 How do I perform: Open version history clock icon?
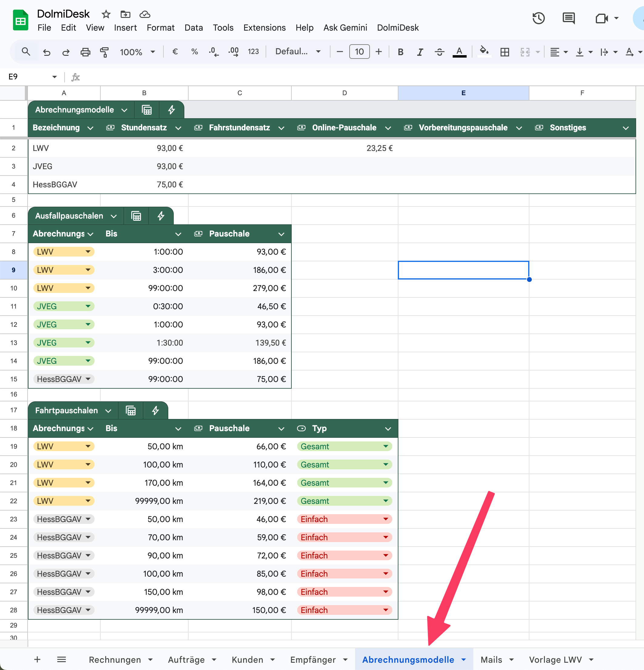click(x=538, y=18)
